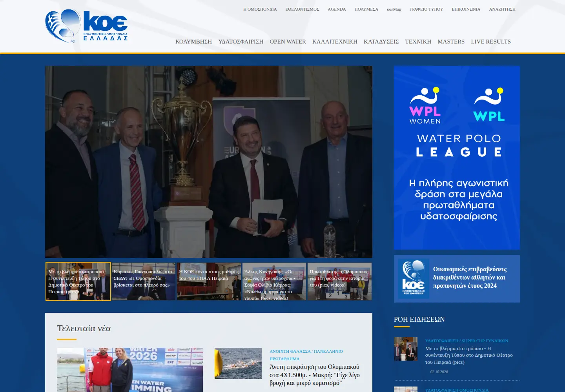565x392 pixels.
Task: Click the news feed thumbnail dated 02.10.2026
Action: tap(406, 349)
